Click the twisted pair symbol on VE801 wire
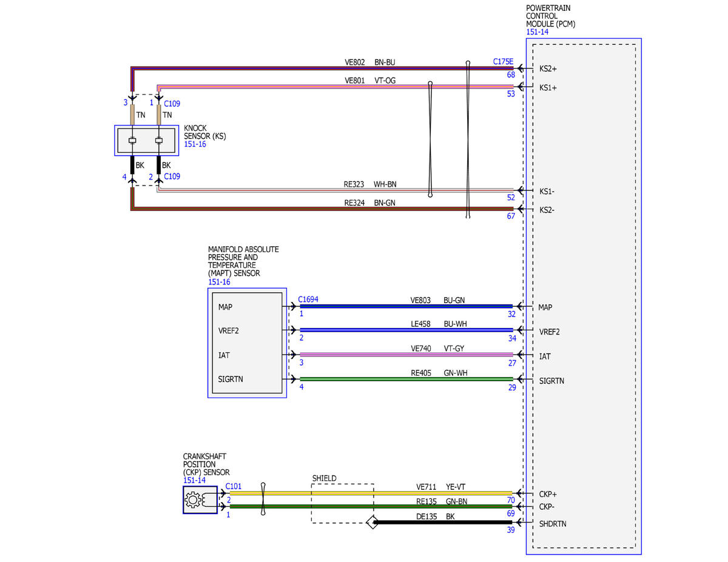 pyautogui.click(x=430, y=139)
